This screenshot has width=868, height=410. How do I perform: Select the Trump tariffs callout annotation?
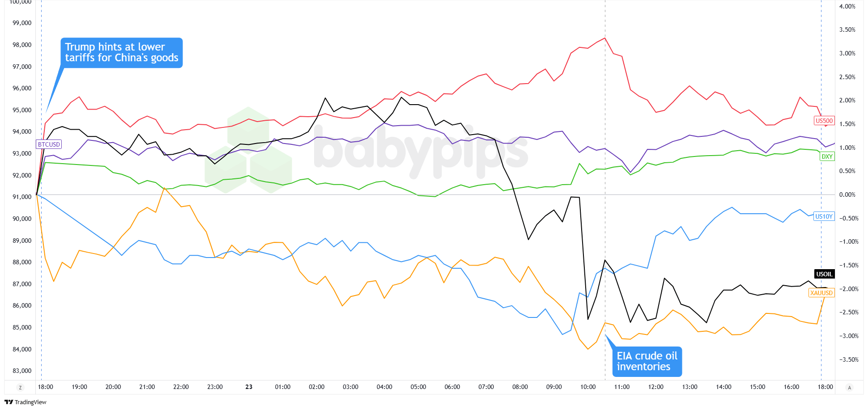[x=121, y=53]
